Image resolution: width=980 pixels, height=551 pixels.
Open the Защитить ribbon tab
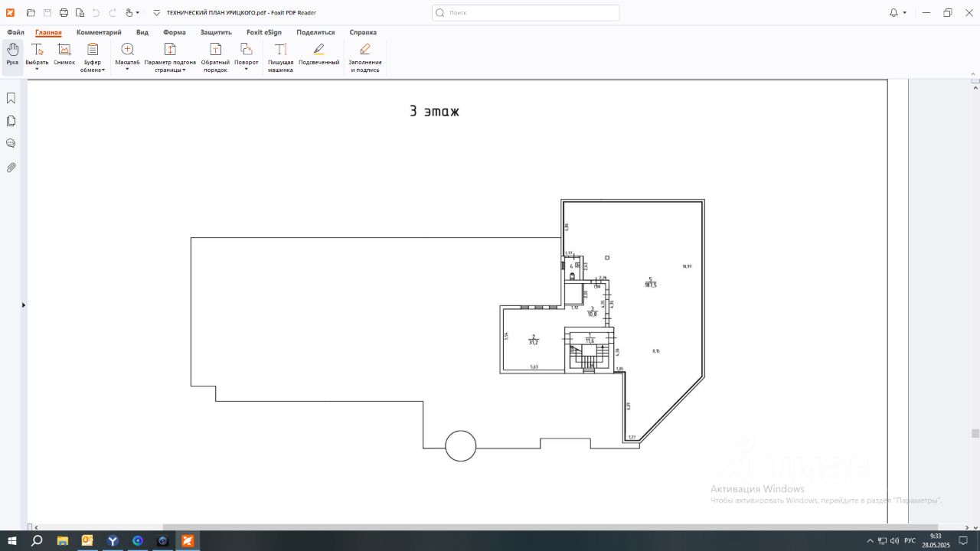point(216,33)
